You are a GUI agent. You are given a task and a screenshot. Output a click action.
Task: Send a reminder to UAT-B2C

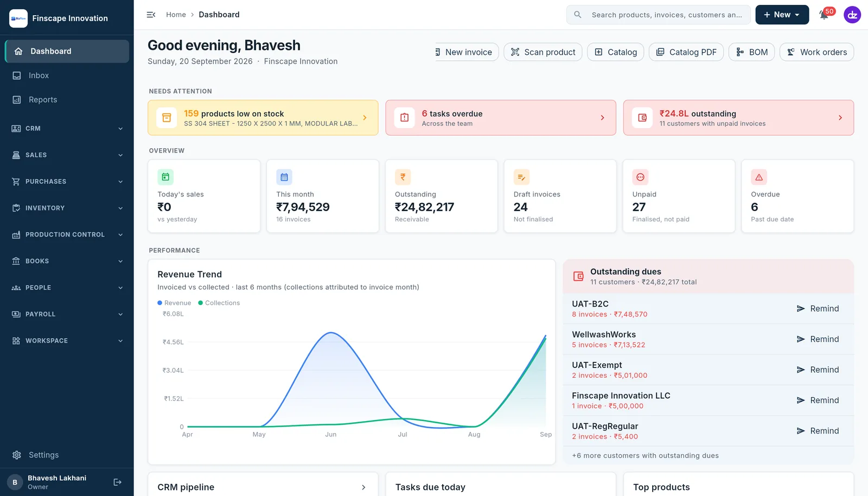tap(818, 309)
